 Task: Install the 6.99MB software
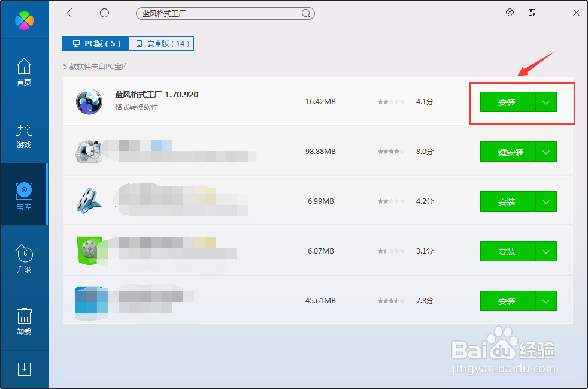(508, 201)
